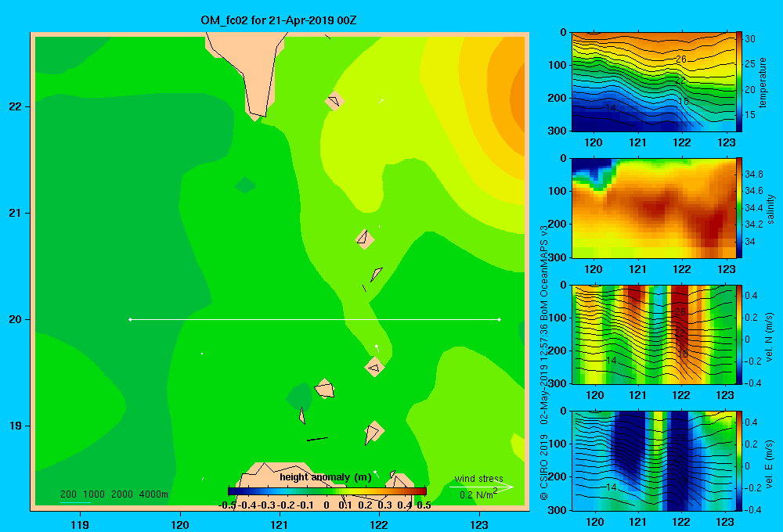This screenshot has width=783, height=532.
Task: Click the '-0.5' tick on the height anomaly bar
Action: click(228, 505)
